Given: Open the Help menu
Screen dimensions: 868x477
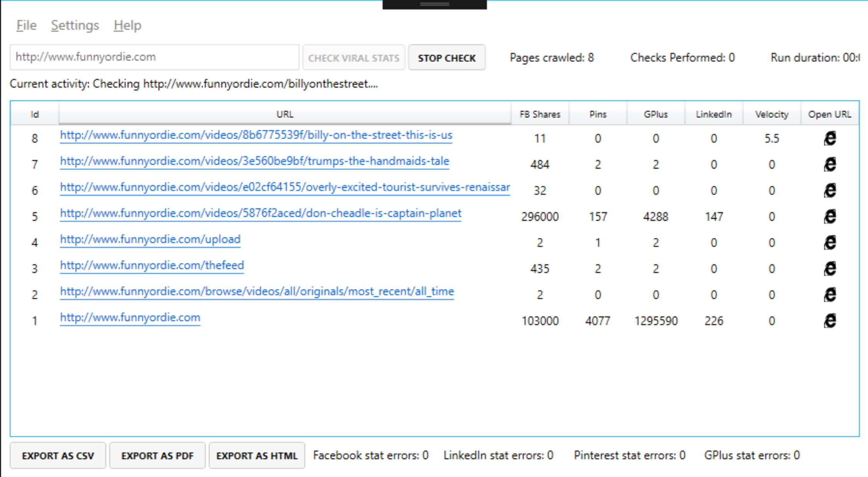Looking at the screenshot, I should pos(128,25).
